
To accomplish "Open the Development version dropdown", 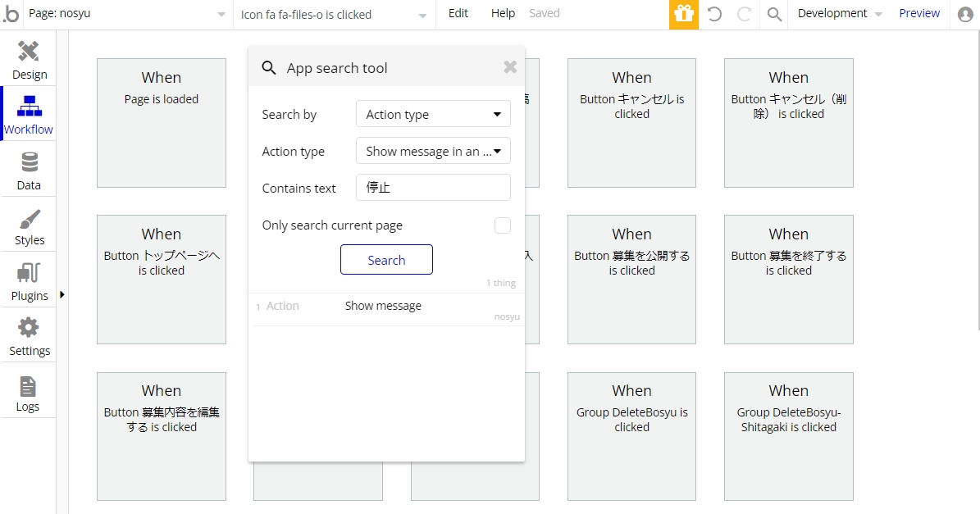I will pos(840,14).
